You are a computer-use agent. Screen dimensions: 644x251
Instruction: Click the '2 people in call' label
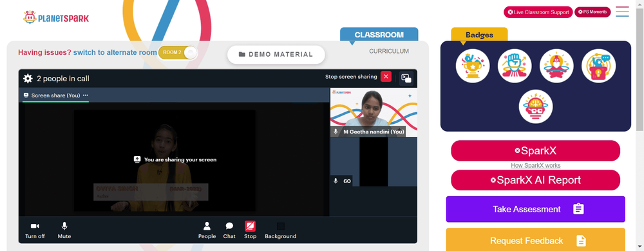pyautogui.click(x=63, y=79)
